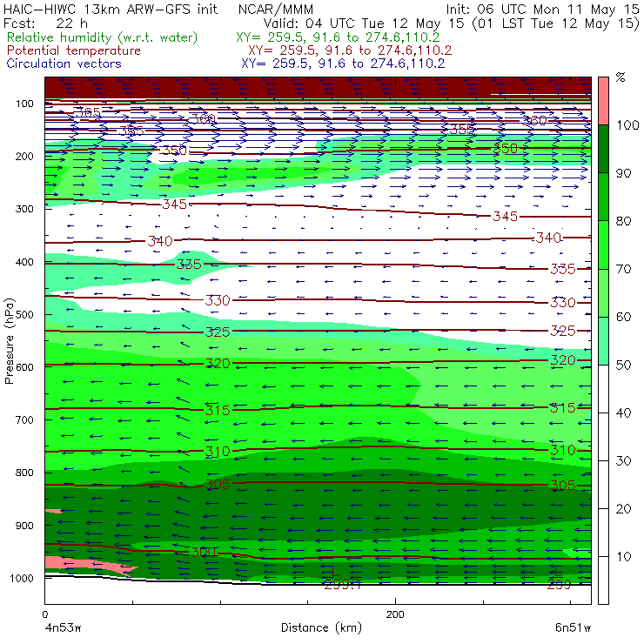Click the 100 hPa pressure axis label
The image size is (644, 644).
click(24, 104)
